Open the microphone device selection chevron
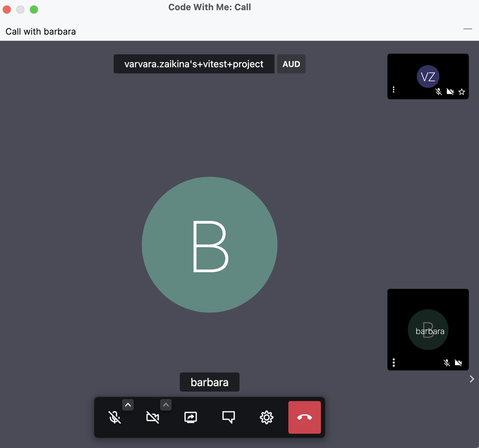Image resolution: width=479 pixels, height=448 pixels. coord(128,405)
